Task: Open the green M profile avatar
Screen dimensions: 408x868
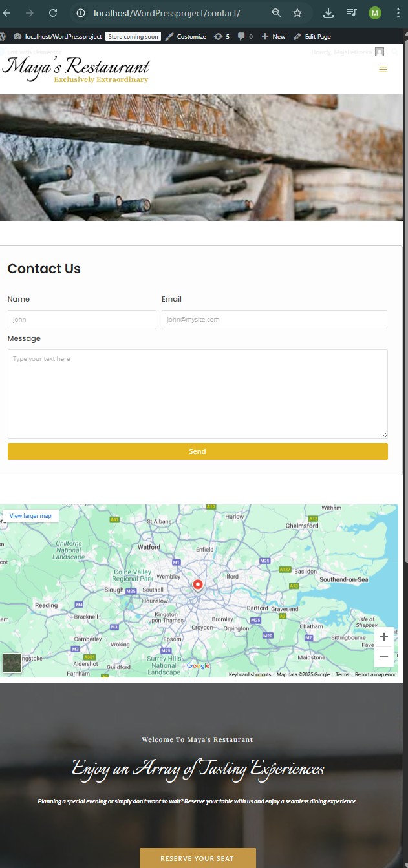Action: pos(375,13)
